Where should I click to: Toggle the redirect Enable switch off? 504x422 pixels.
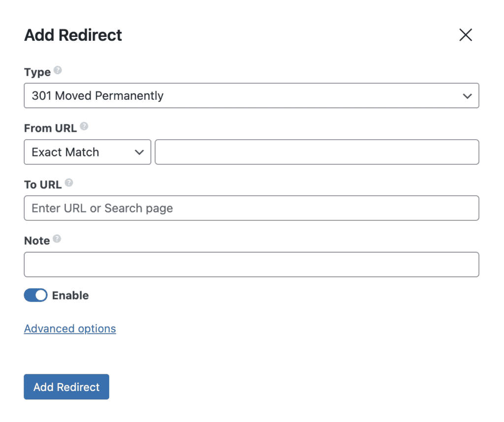[35, 295]
